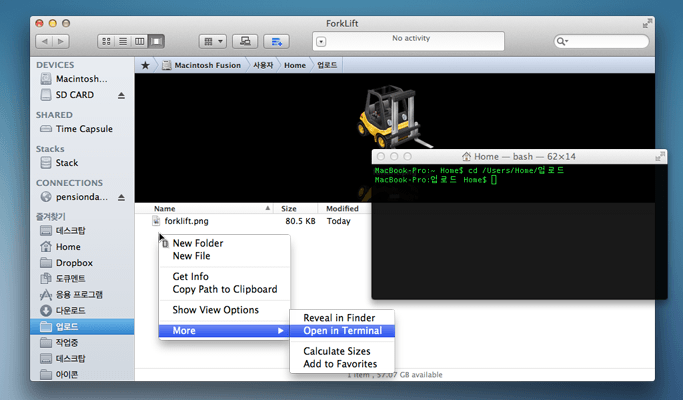
Task: Choose Copy Path to Clipboard
Action: pos(225,289)
